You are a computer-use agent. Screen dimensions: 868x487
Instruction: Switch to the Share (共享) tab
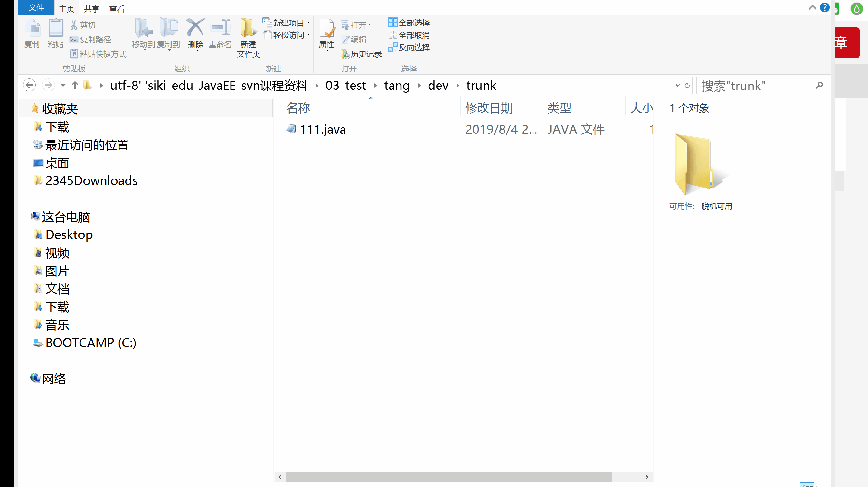pos(92,9)
